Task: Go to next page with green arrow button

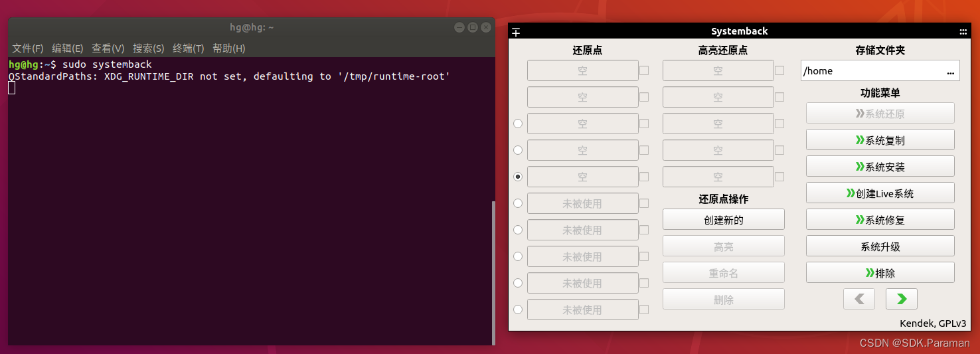Action: [902, 299]
